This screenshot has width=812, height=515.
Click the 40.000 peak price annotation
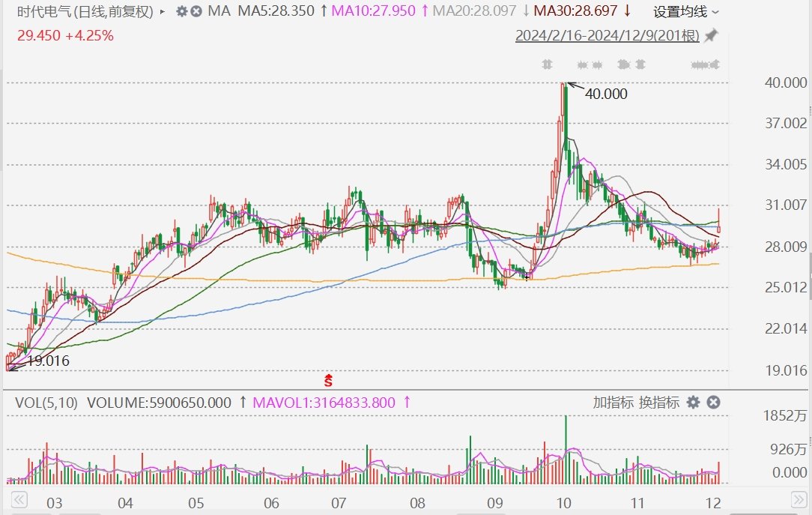pos(605,94)
